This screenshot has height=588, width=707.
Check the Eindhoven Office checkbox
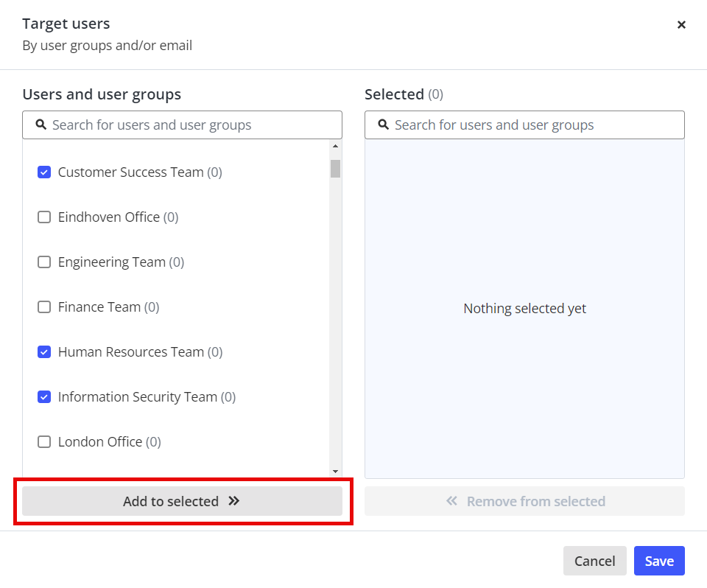(44, 217)
